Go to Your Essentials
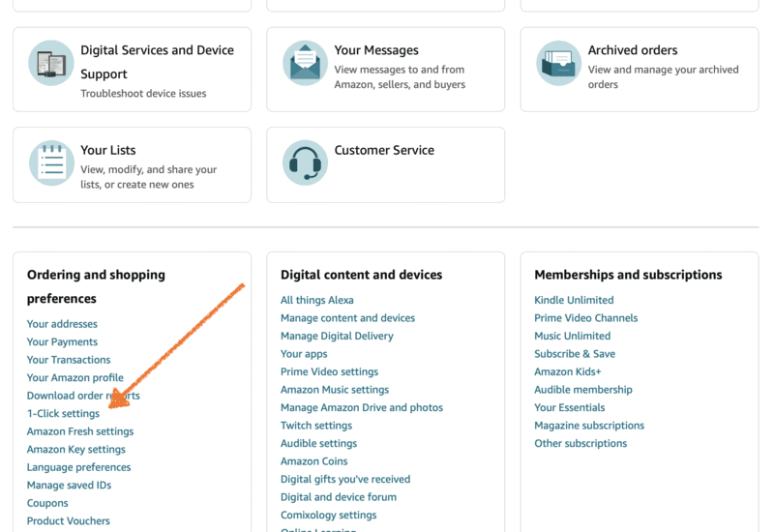774x532 pixels. 570,407
